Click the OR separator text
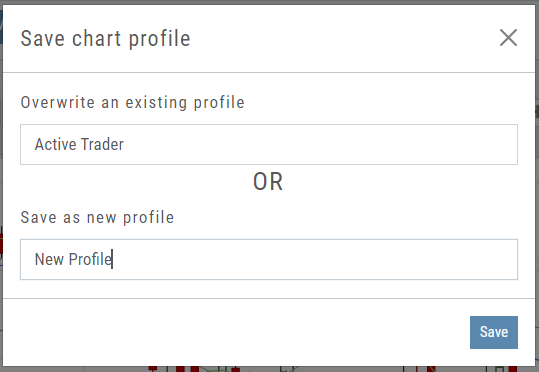The height and width of the screenshot is (372, 539). pyautogui.click(x=268, y=182)
